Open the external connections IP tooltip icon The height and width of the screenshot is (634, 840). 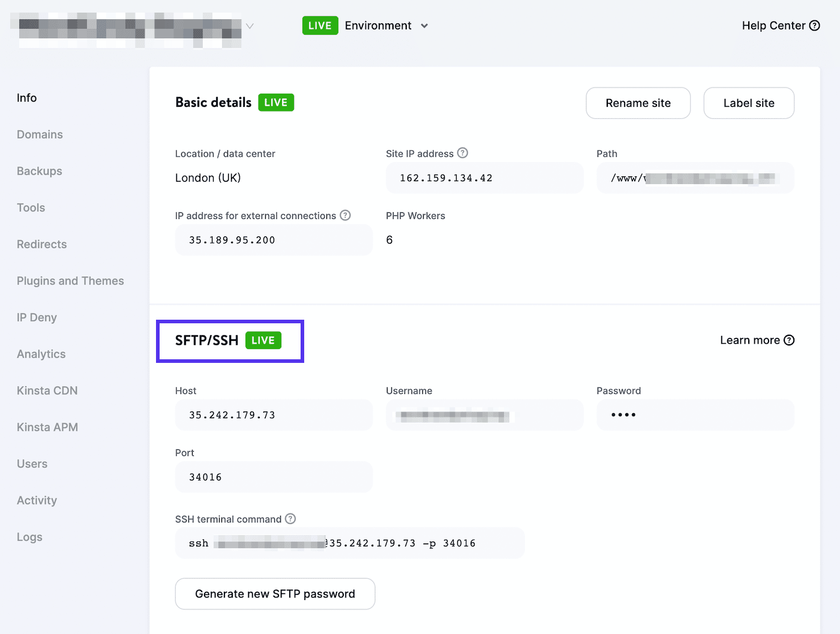[x=346, y=215]
